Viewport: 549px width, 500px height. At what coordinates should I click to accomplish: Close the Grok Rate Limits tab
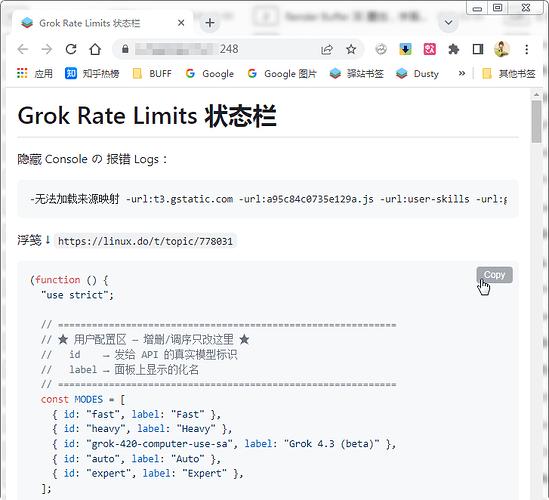tap(181, 23)
